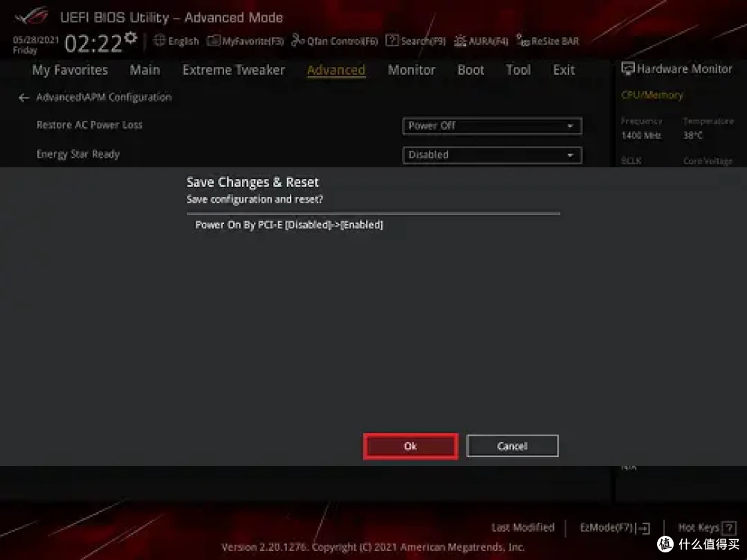Viewport: 747px width, 560px height.
Task: Click the 38°C temperature value
Action: [692, 136]
